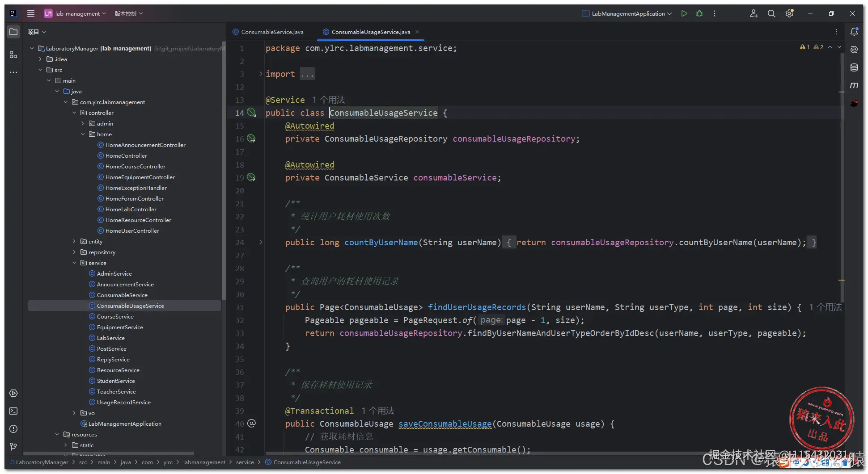This screenshot has height=474, width=868.
Task: Open Search Everywhere magnifier
Action: tap(771, 13)
